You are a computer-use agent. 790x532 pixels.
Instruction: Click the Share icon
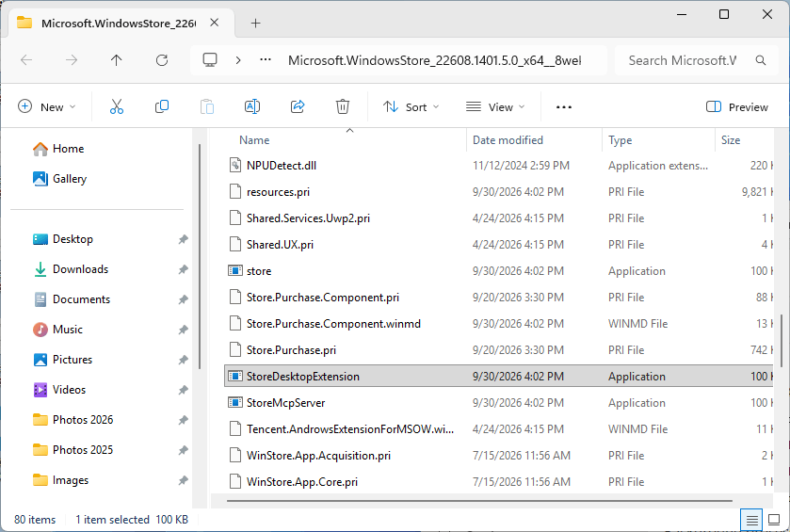point(298,106)
